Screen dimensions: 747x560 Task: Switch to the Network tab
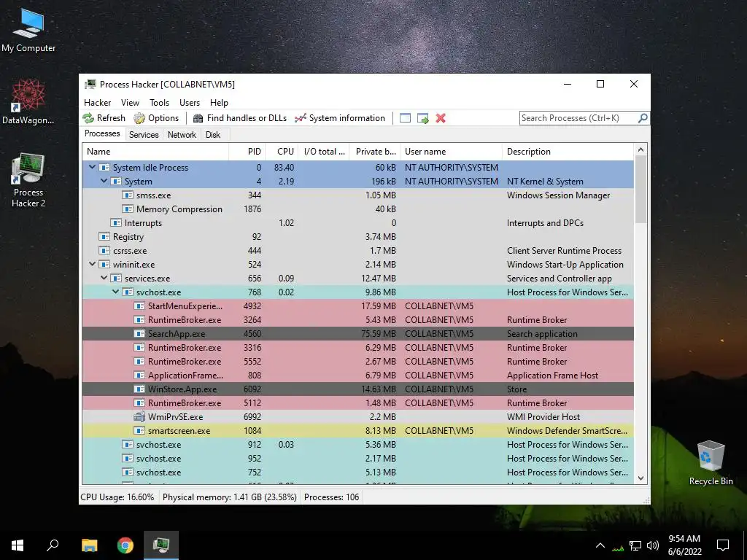tap(182, 135)
